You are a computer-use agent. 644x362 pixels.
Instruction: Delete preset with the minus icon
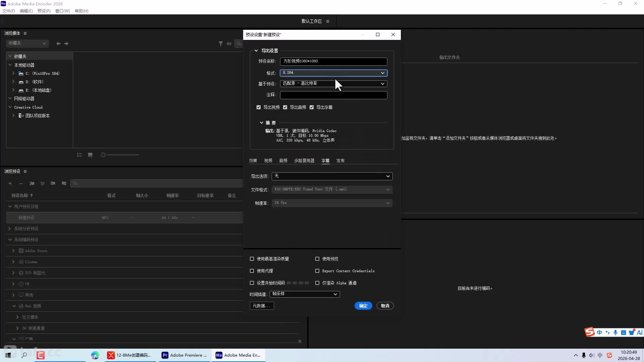coord(21,183)
